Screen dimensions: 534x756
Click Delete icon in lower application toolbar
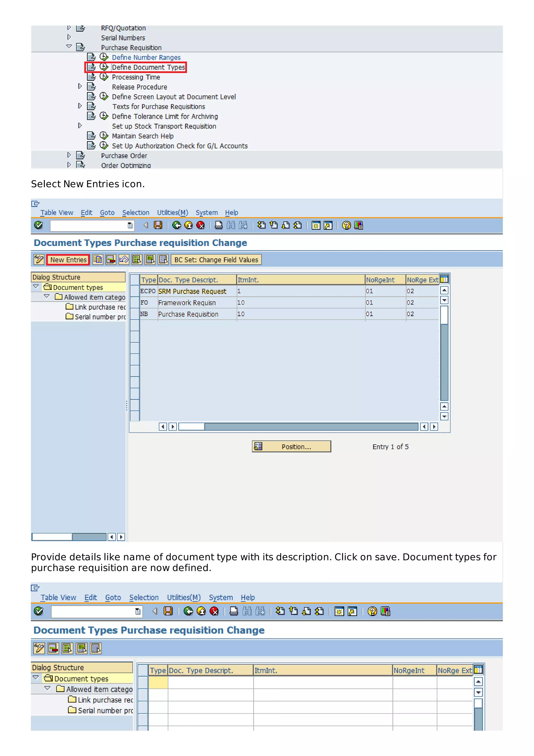[x=53, y=648]
